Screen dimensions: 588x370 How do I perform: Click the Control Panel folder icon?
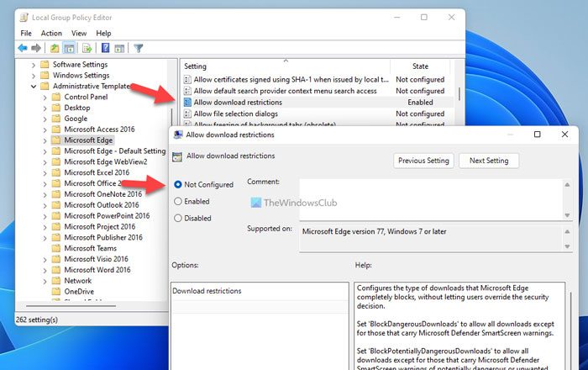pyautogui.click(x=56, y=97)
